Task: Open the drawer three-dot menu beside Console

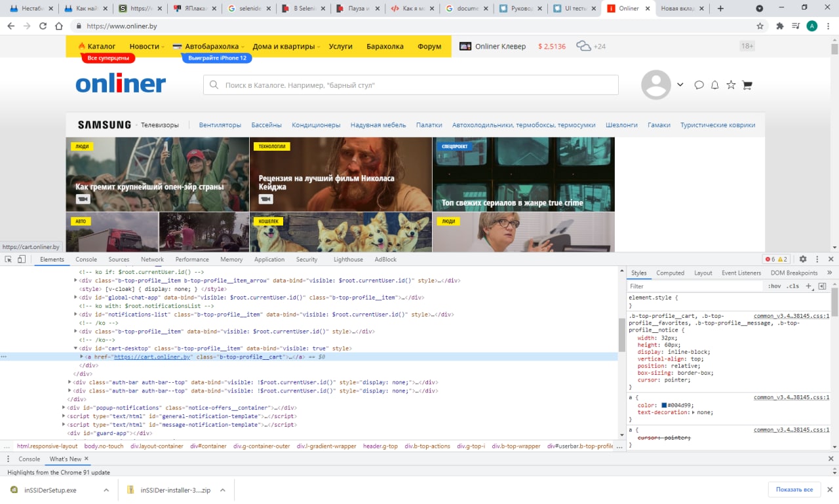Action: [x=8, y=459]
